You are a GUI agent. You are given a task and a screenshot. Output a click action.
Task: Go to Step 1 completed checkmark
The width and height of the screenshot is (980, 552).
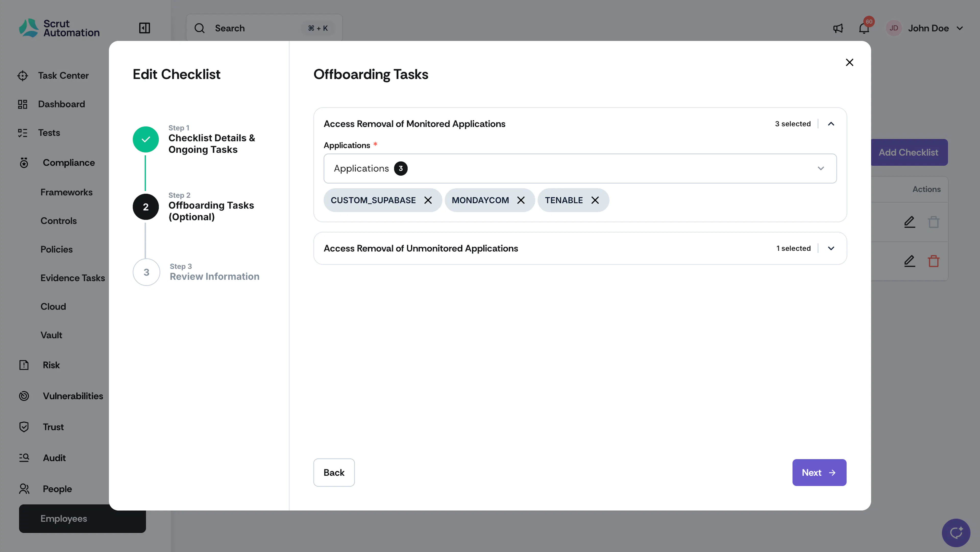coord(146,139)
